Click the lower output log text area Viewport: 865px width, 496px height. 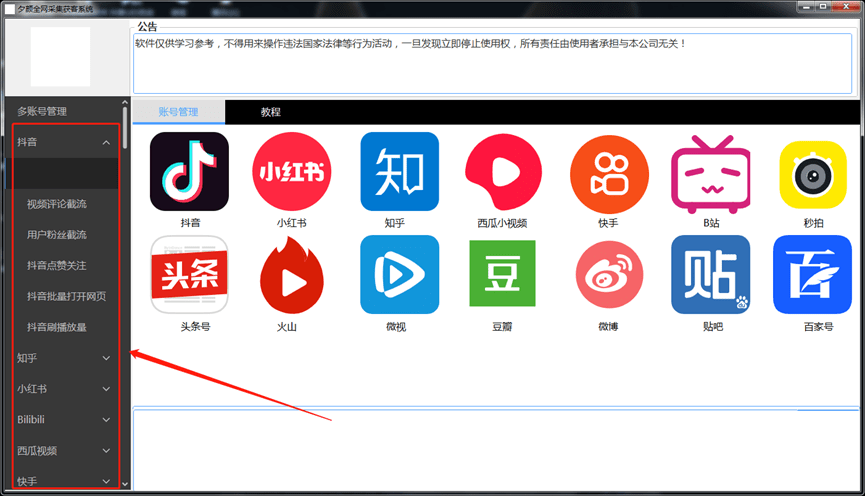496,450
